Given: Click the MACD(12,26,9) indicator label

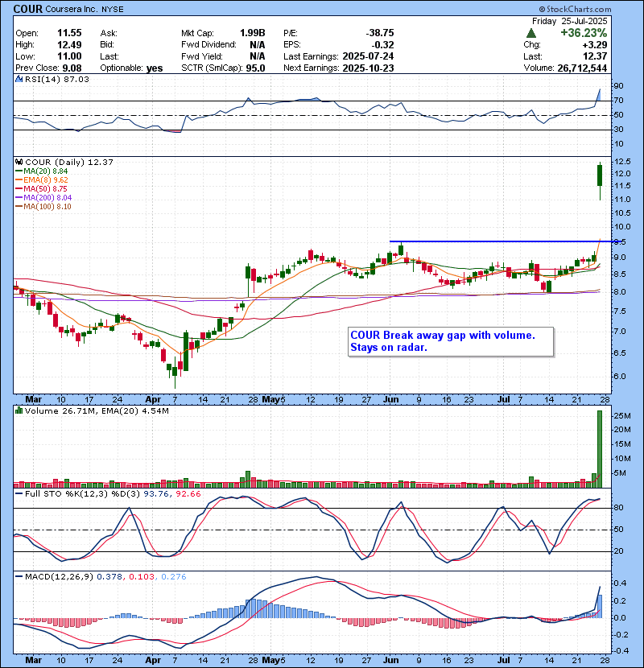Looking at the screenshot, I should (x=59, y=576).
